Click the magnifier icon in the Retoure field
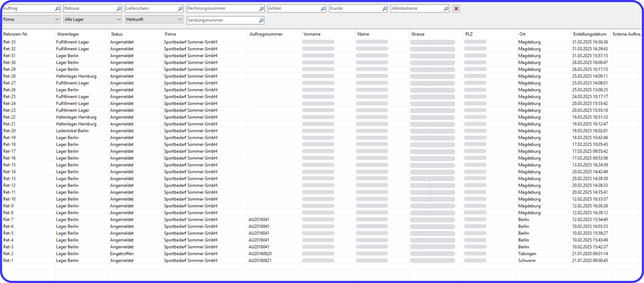The height and width of the screenshot is (283, 644). [x=119, y=9]
